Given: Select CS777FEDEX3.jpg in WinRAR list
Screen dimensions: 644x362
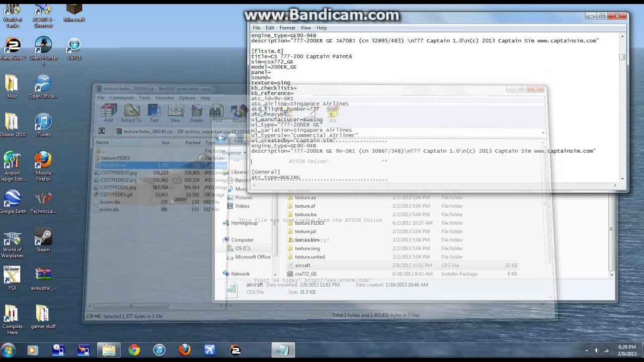Looking at the screenshot, I should pyautogui.click(x=118, y=172).
